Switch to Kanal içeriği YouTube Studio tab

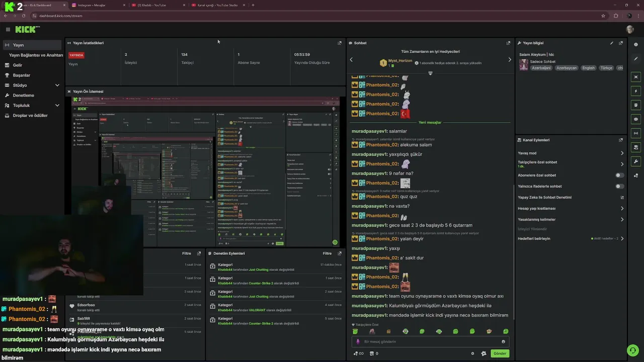pos(217,5)
